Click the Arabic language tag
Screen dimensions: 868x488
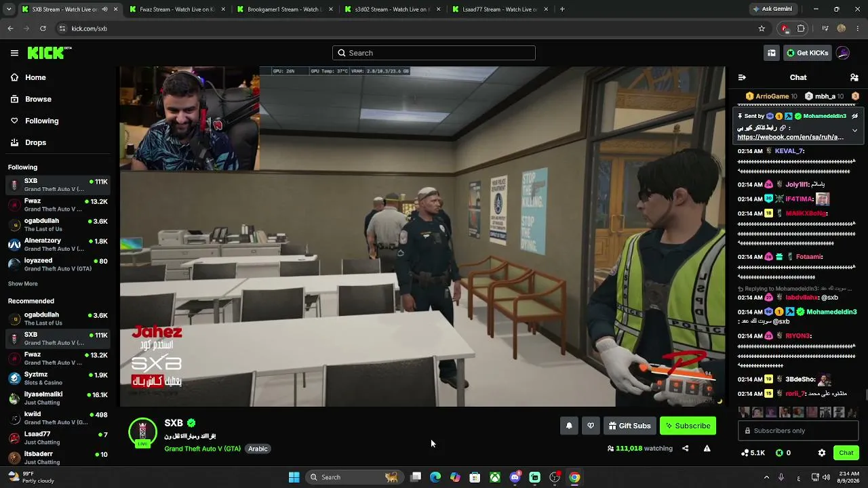coord(258,449)
